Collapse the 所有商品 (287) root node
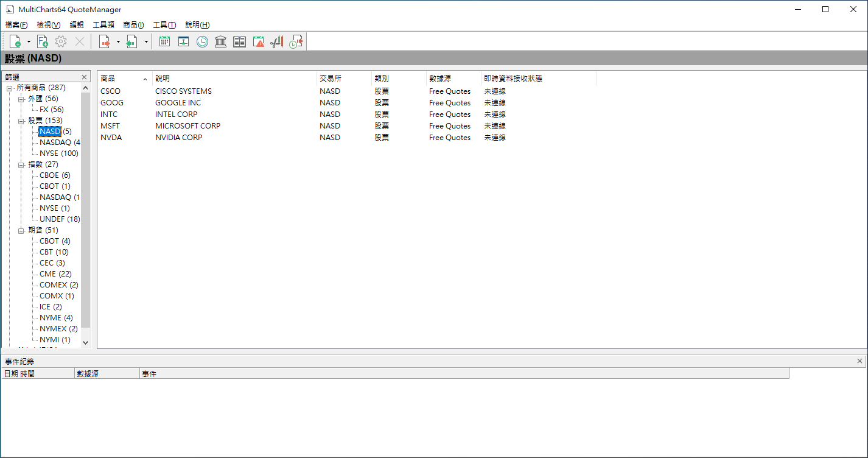868x458 pixels. [10, 88]
